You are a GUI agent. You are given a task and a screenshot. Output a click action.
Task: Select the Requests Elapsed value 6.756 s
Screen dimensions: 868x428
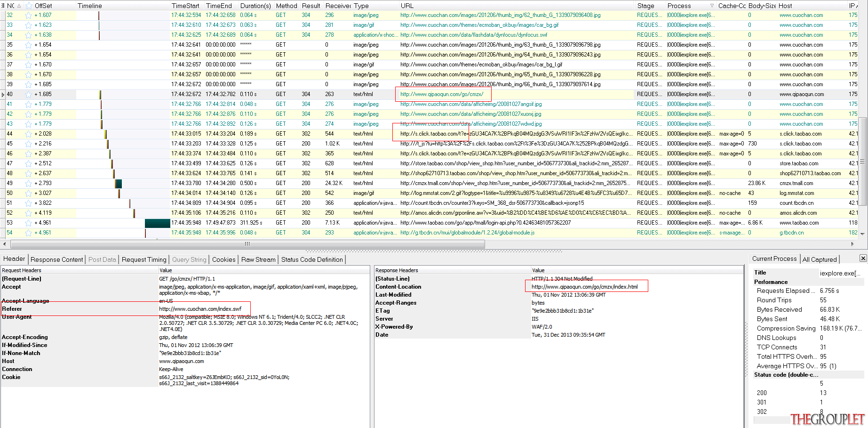pos(829,291)
